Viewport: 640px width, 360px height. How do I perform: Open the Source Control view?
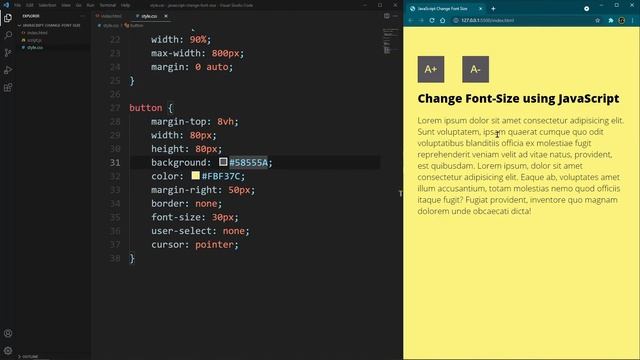click(8, 53)
